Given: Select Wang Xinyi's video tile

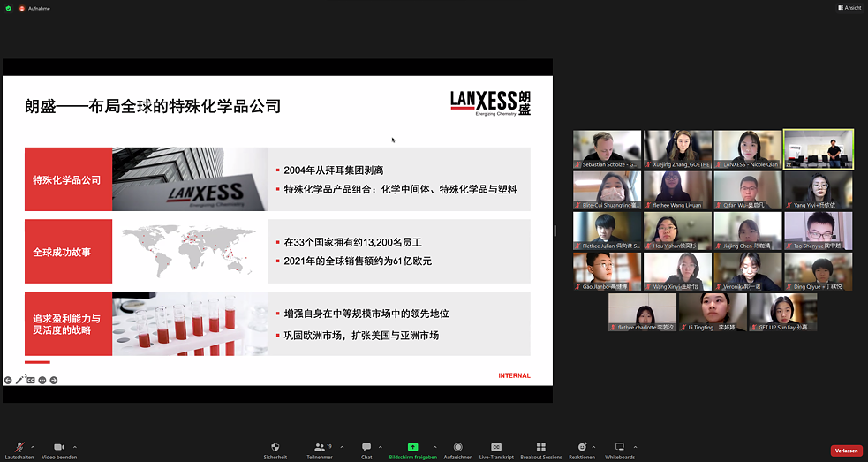Looking at the screenshot, I should 677,271.
